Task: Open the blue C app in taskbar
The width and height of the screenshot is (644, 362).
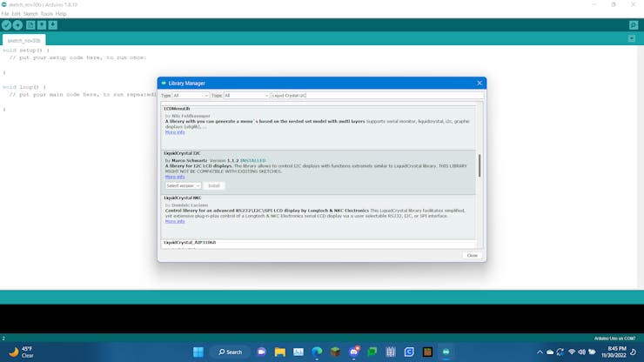Action: pos(409,352)
